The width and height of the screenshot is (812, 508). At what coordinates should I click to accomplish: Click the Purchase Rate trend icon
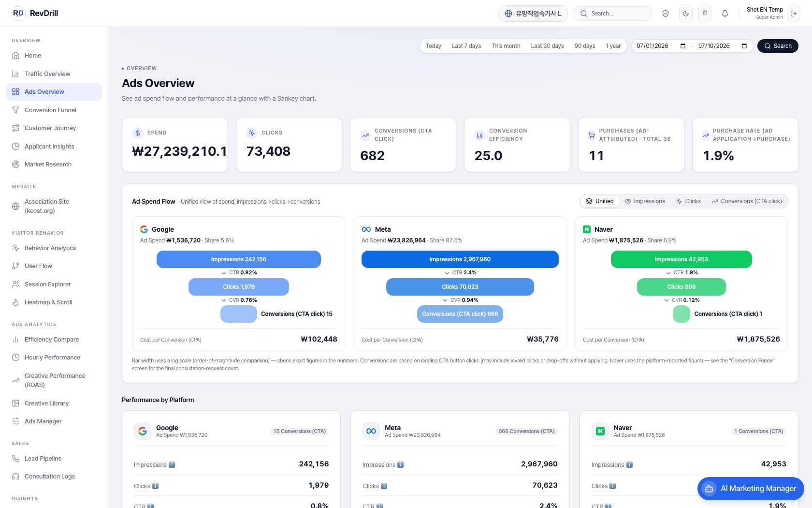[706, 135]
